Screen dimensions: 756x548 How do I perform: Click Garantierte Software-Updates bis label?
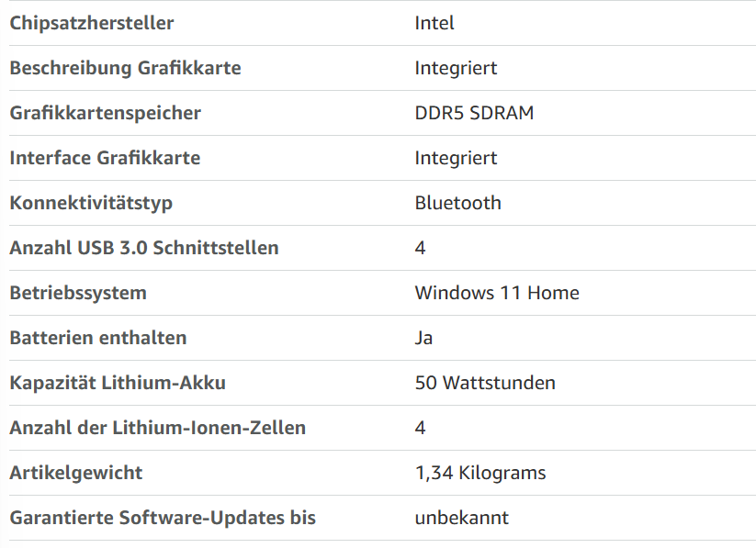(163, 518)
